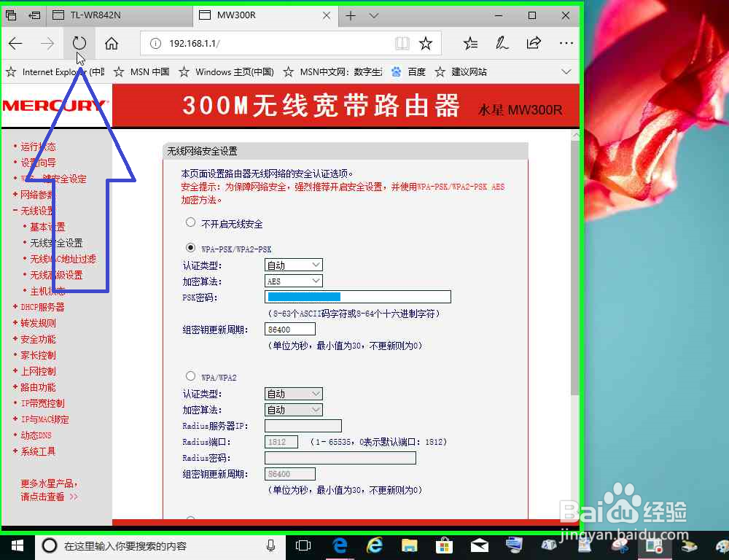Open 上网控制 in the sidebar
This screenshot has width=729, height=560.
pyautogui.click(x=38, y=371)
